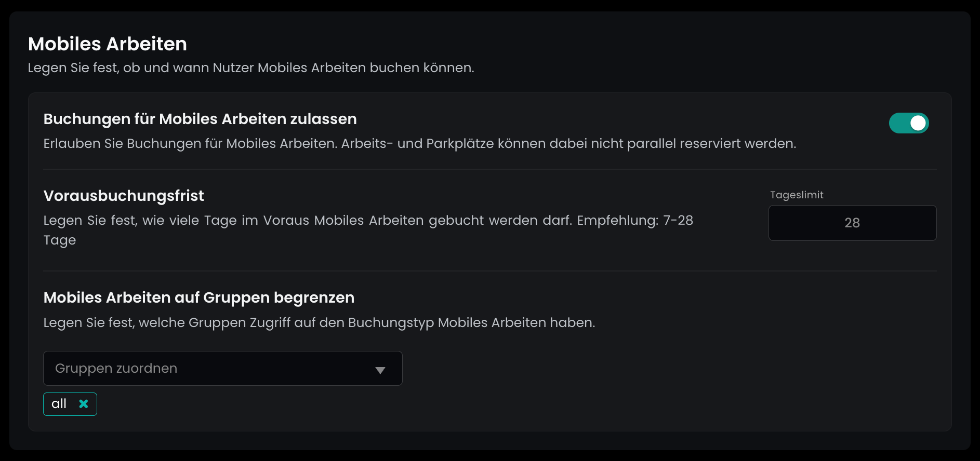Click the Buchungen für Mobiles Arbeiten zulassen heading
The height and width of the screenshot is (461, 980).
(x=200, y=119)
